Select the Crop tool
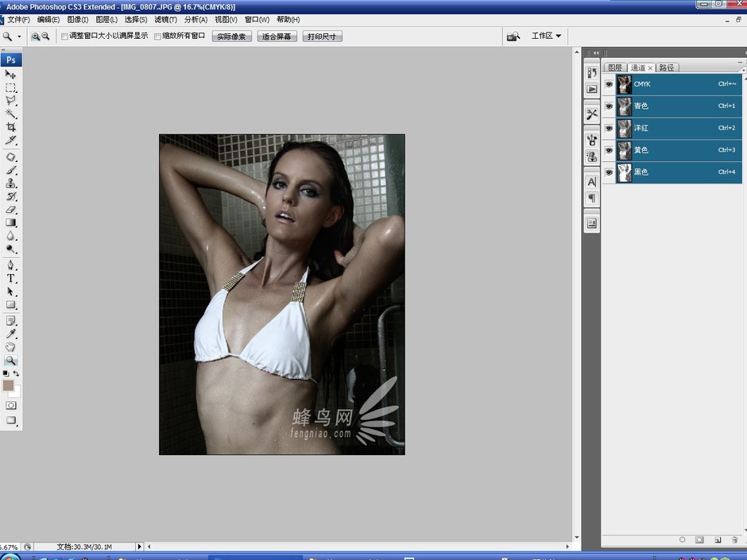747x560 pixels. 10,127
